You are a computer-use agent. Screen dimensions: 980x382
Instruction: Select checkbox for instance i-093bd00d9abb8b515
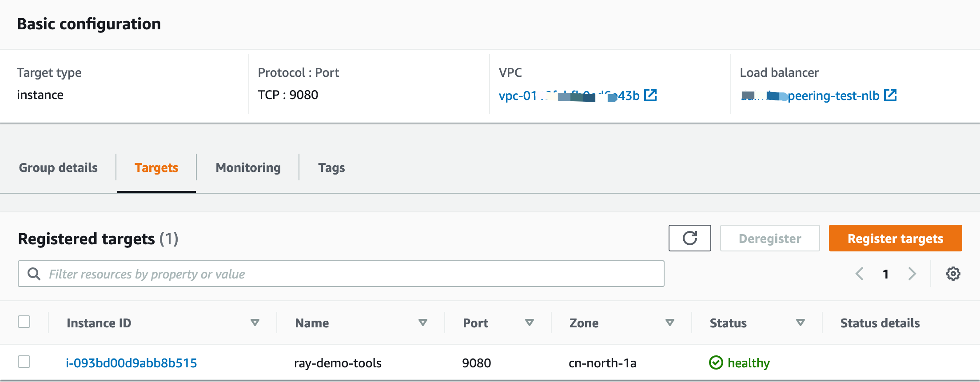tap(24, 362)
